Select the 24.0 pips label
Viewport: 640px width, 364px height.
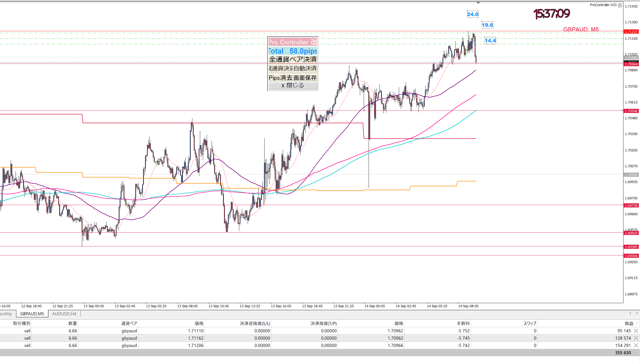472,14
